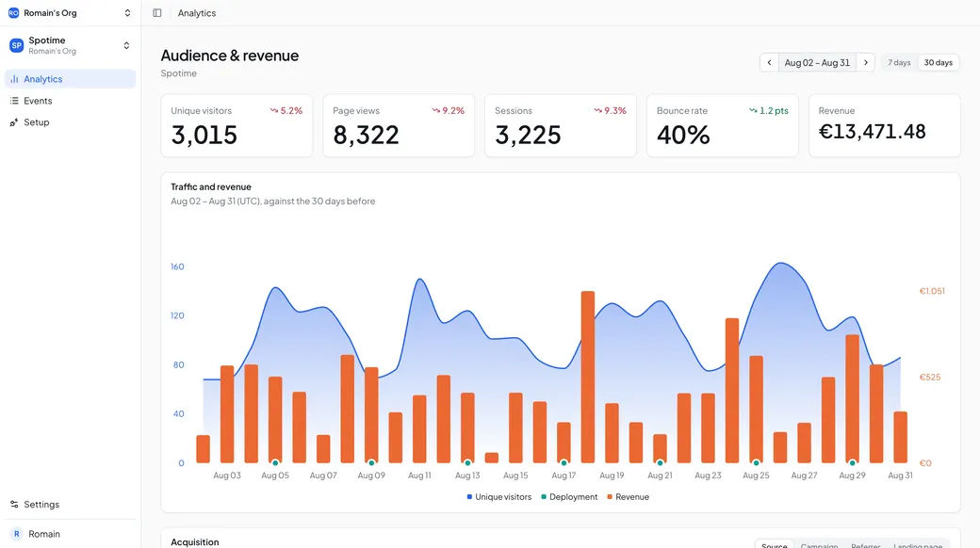This screenshot has height=548, width=980.
Task: Expand the Spotime project switcher chevrons
Action: (126, 45)
